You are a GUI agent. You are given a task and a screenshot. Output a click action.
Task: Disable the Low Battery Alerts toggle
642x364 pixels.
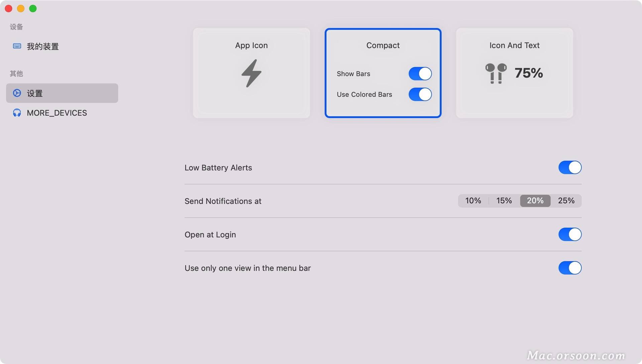[570, 167]
